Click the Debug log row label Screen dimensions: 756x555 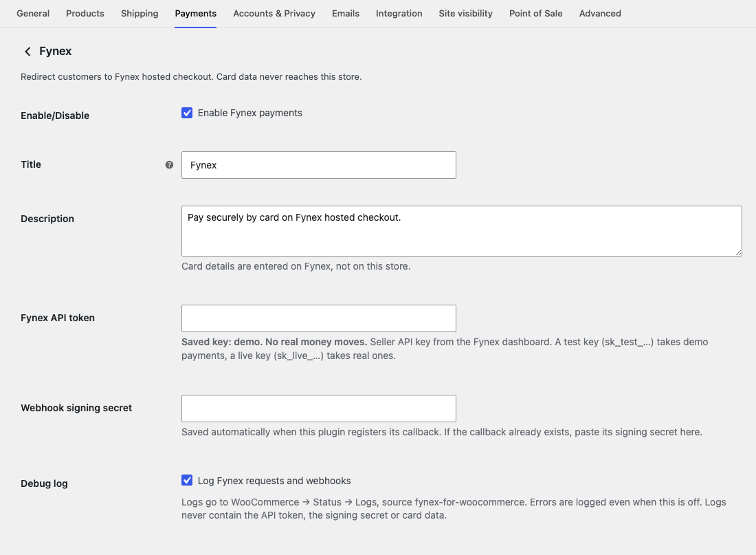click(x=45, y=483)
